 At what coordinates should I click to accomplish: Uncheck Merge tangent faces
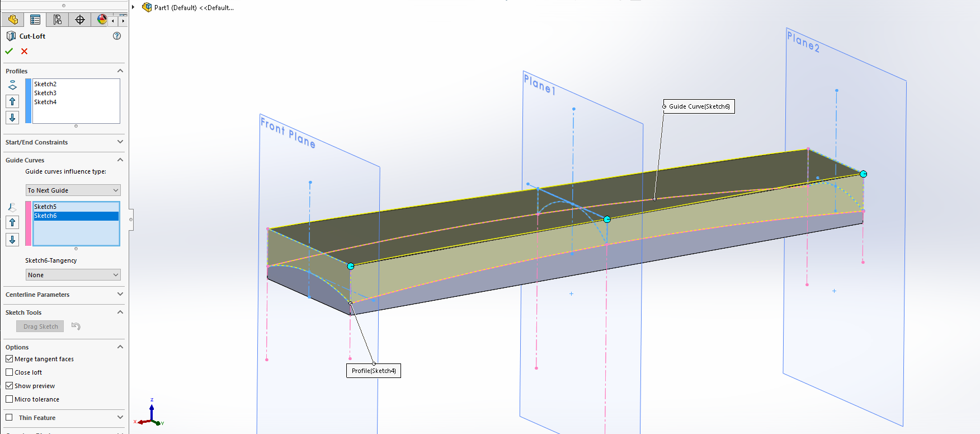pos(10,359)
